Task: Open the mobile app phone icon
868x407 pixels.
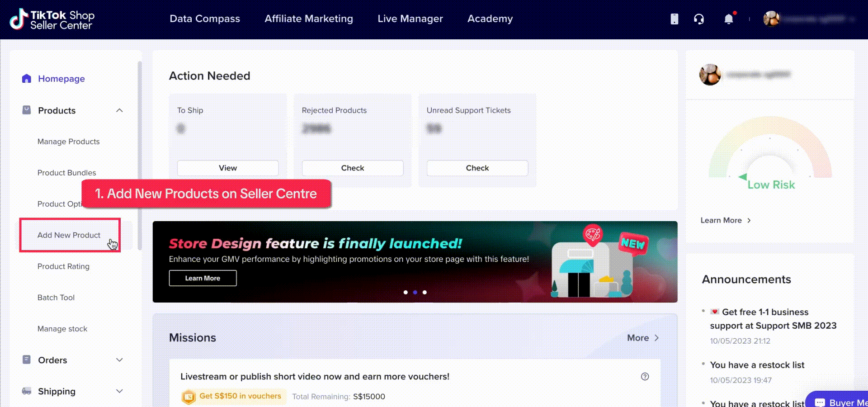Action: (674, 19)
